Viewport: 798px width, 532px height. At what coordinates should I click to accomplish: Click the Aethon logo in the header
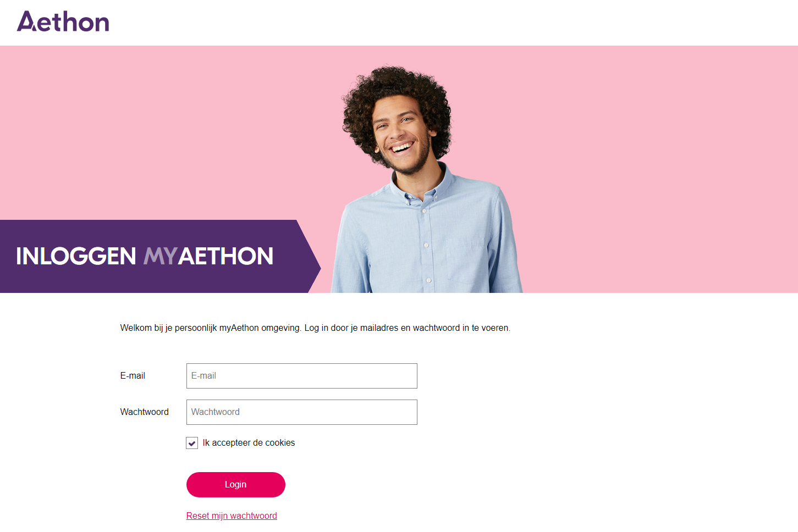pyautogui.click(x=63, y=21)
